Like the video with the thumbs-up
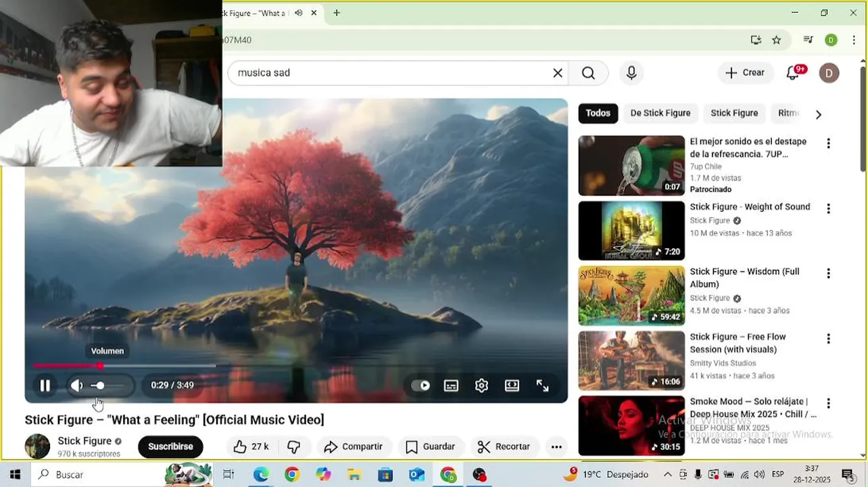Image resolution: width=868 pixels, height=487 pixels. 251,446
